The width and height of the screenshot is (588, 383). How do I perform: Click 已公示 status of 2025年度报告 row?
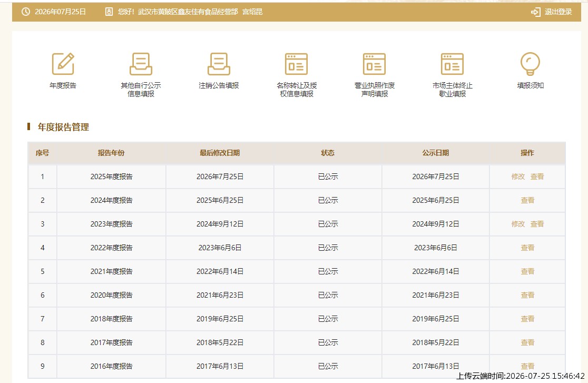(x=328, y=176)
